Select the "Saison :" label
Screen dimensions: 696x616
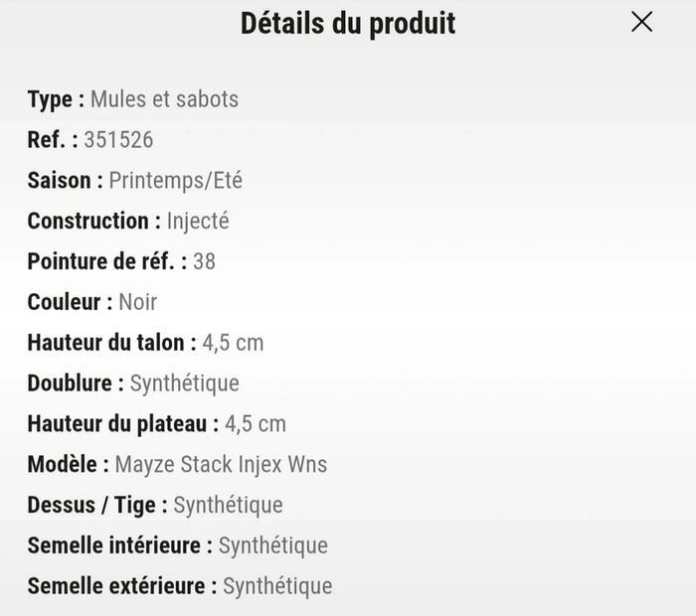pos(66,181)
